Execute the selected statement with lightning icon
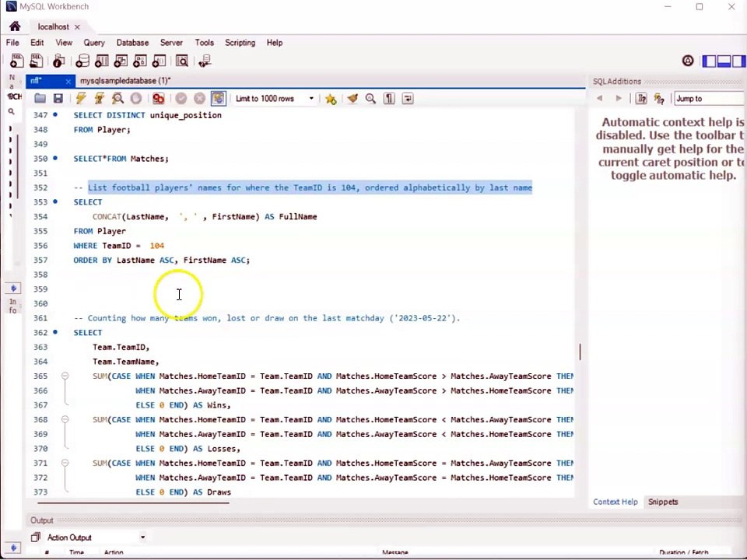 point(81,99)
